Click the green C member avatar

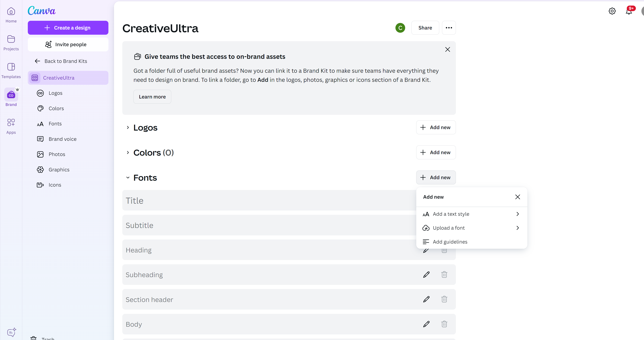tap(400, 28)
